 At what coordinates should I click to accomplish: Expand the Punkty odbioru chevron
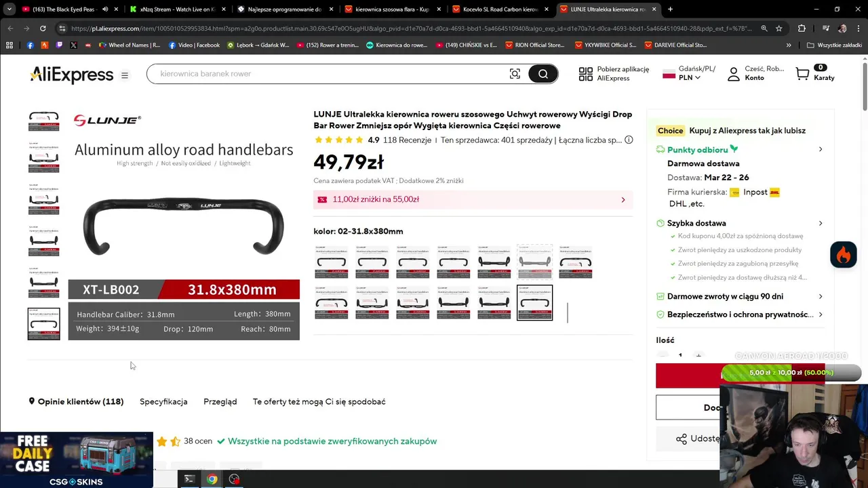point(820,150)
